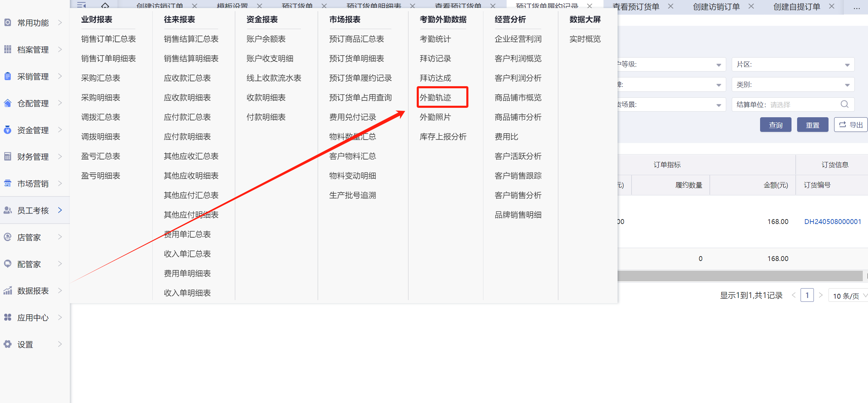Viewport: 868px width, 403px height.
Task: Click the 查询 button
Action: click(x=775, y=125)
